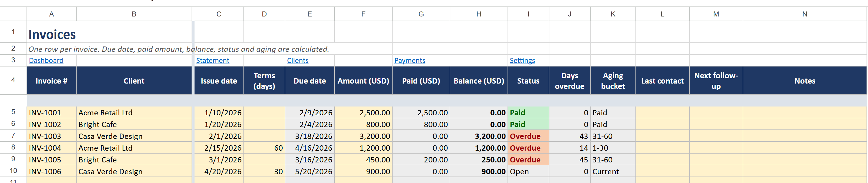Select cell INV-1002
Viewport: 868px width, 183px height.
pyautogui.click(x=52, y=124)
